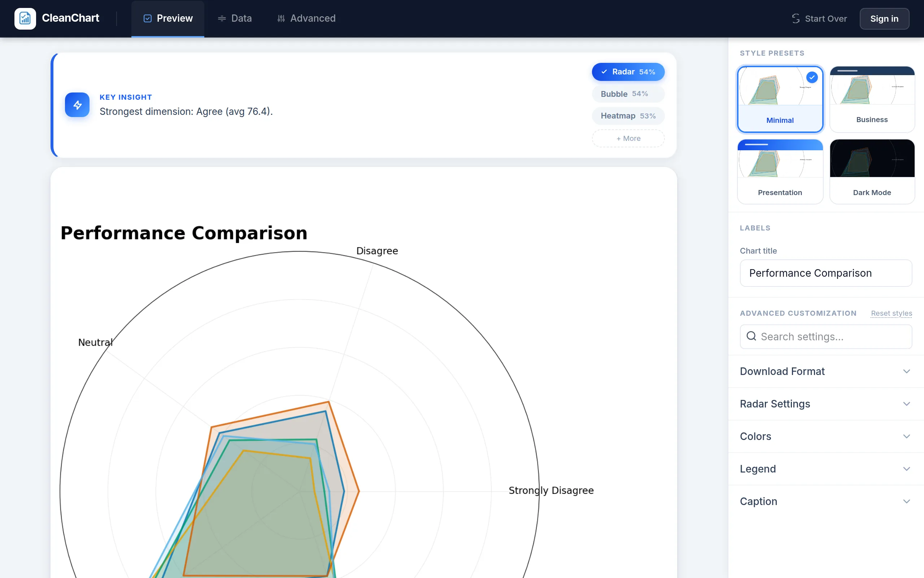Viewport: 924px width, 578px height.
Task: Select the Heatmap 53% chart type
Action: pyautogui.click(x=628, y=116)
